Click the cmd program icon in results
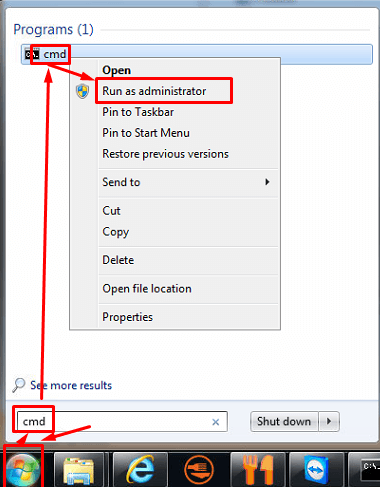Image resolution: width=380 pixels, height=487 pixels. coord(32,54)
